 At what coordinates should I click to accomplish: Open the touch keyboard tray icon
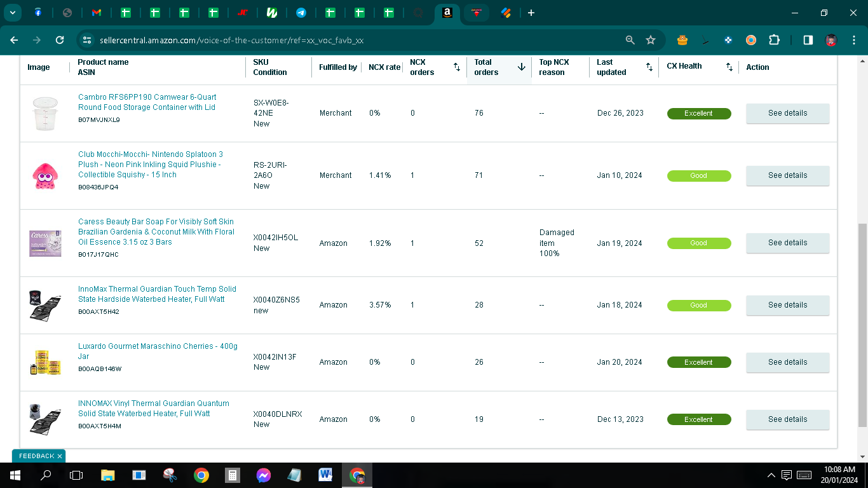(804, 475)
